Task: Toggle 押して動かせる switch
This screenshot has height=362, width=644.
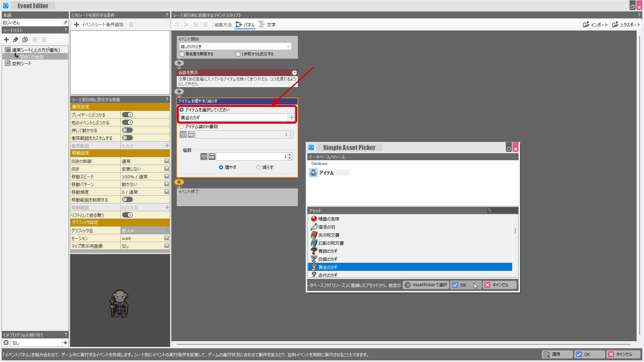Action: click(x=127, y=130)
